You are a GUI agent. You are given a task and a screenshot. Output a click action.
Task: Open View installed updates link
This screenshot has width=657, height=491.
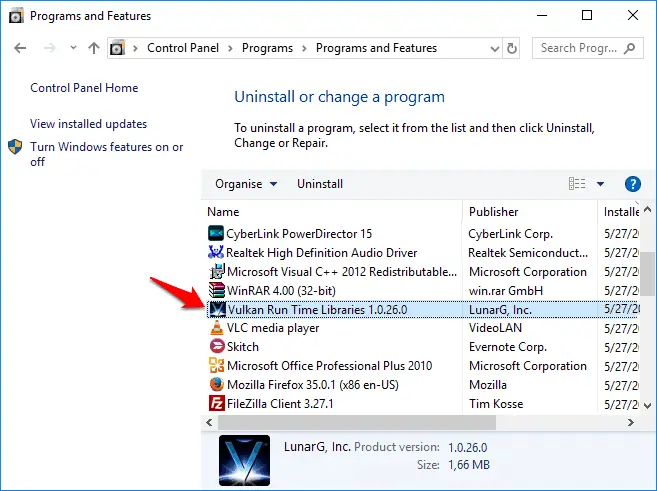point(88,124)
